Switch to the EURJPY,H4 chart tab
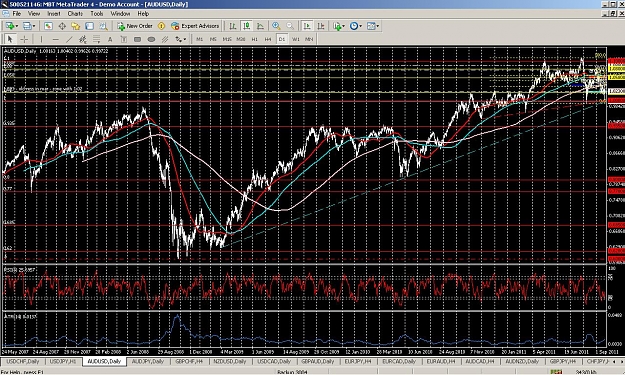Screen dimensions: 625x375 tap(358, 361)
